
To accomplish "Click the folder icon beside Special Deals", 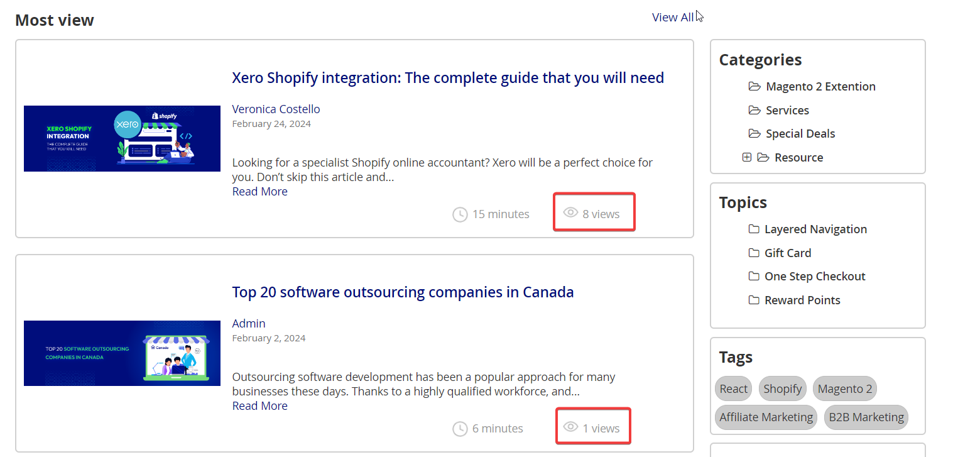I will pos(754,133).
